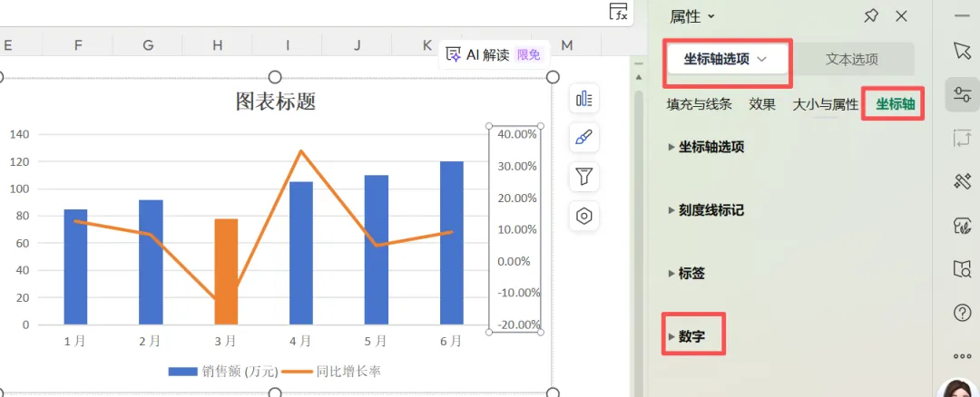Open the 属性 panel title dropdown

point(691,17)
